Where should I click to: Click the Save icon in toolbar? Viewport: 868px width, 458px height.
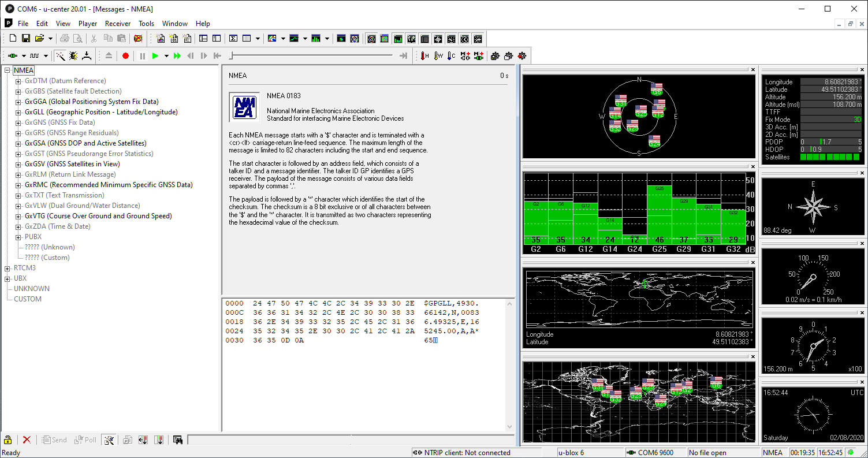[x=26, y=39]
